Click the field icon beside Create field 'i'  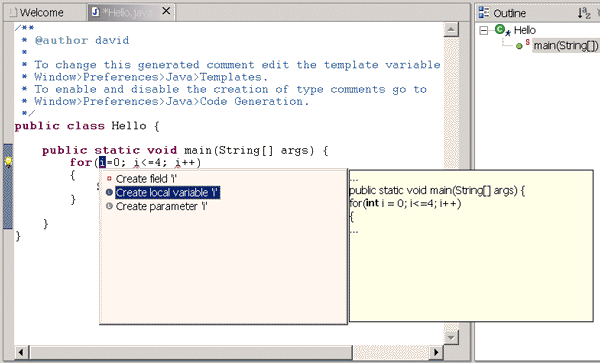[109, 178]
